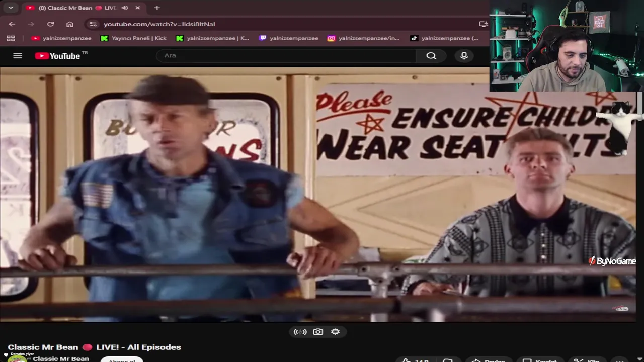Image resolution: width=644 pixels, height=362 pixels.
Task: Go forward in browser history
Action: coord(31,24)
